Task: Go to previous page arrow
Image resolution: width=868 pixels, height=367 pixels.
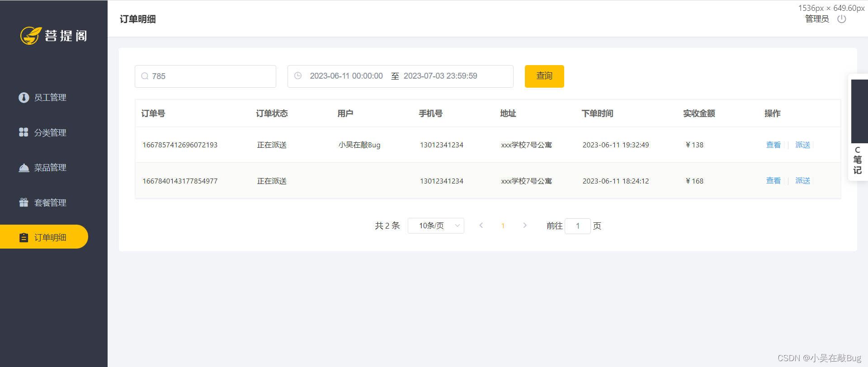Action: coord(481,225)
